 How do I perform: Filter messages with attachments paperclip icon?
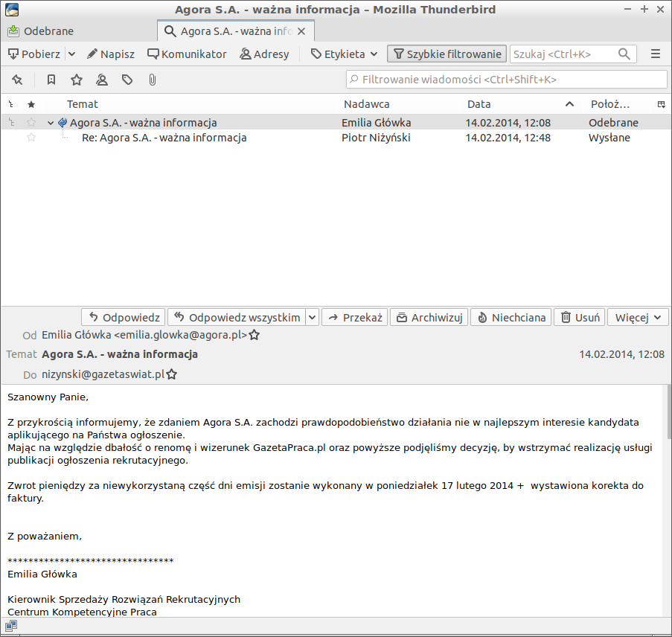click(x=152, y=80)
